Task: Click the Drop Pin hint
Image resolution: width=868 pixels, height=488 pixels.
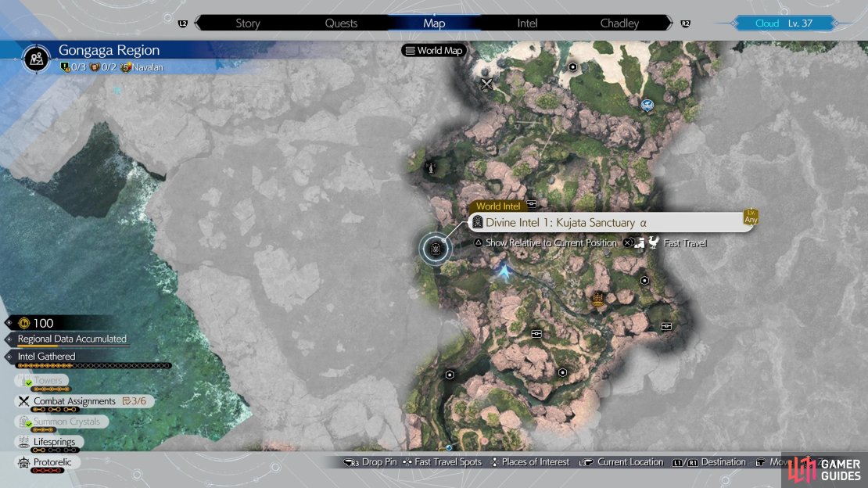Action: coord(370,462)
